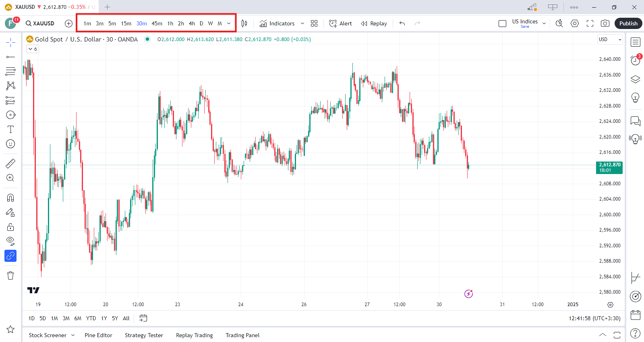Select the crosshair cursor tool

pos(10,42)
